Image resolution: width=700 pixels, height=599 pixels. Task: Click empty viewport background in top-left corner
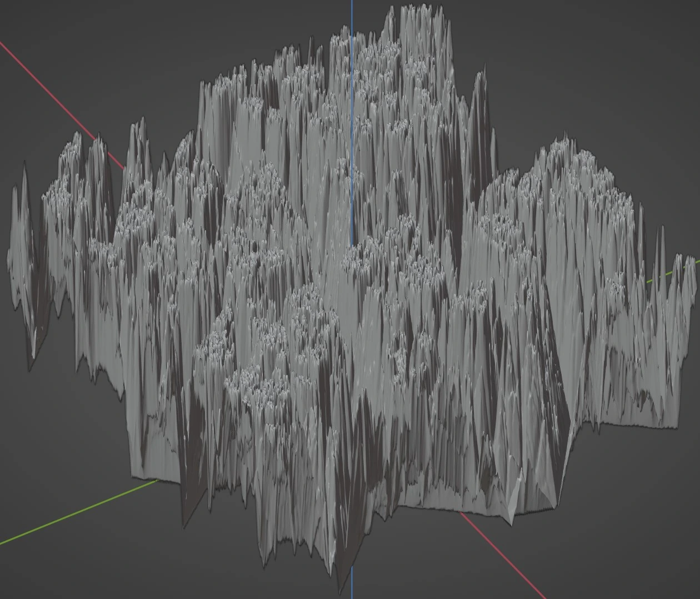33,17
